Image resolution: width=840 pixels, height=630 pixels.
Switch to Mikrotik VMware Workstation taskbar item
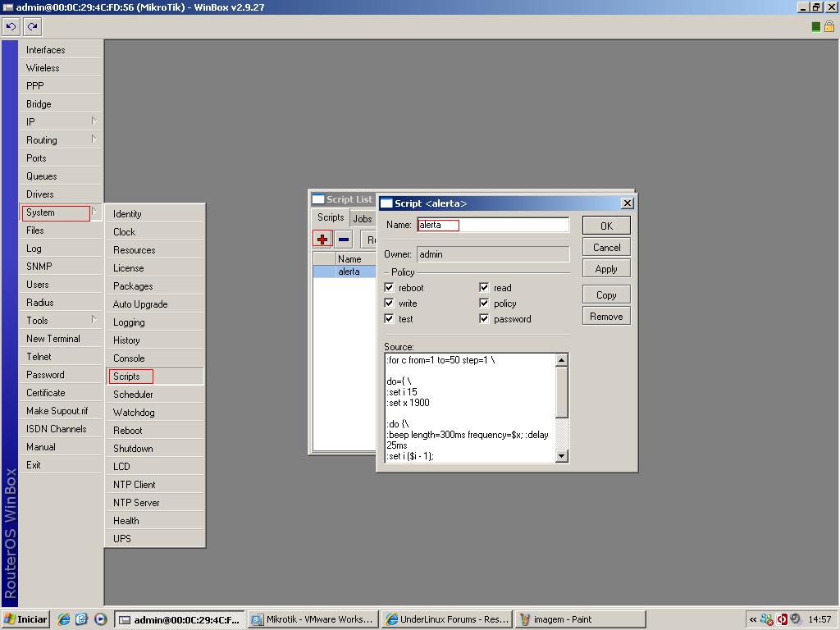[x=314, y=619]
